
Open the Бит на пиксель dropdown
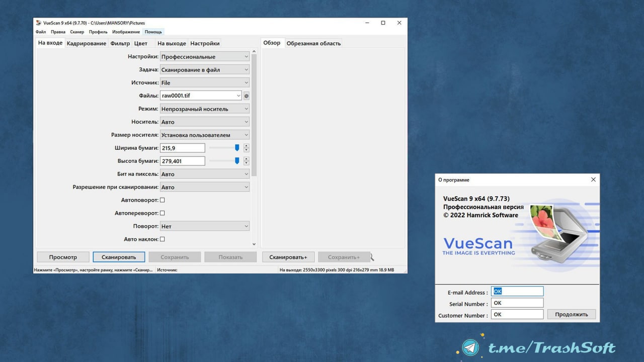click(x=205, y=174)
